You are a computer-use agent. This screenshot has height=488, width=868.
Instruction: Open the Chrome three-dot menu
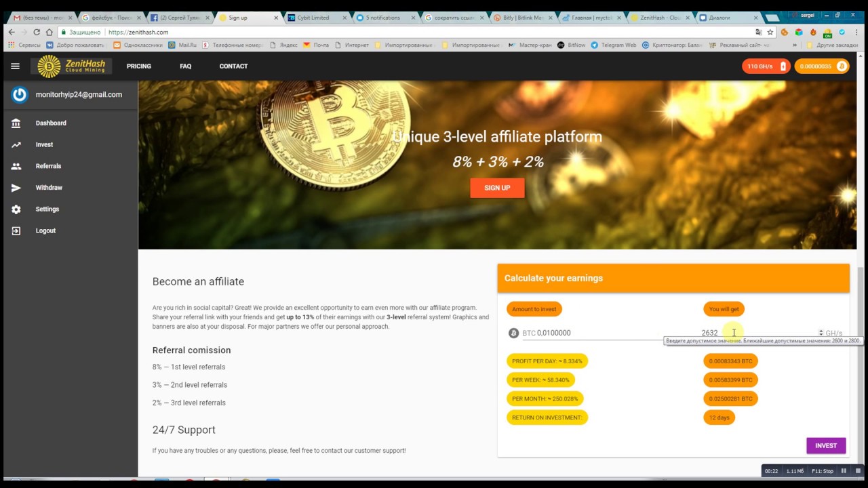tap(858, 32)
